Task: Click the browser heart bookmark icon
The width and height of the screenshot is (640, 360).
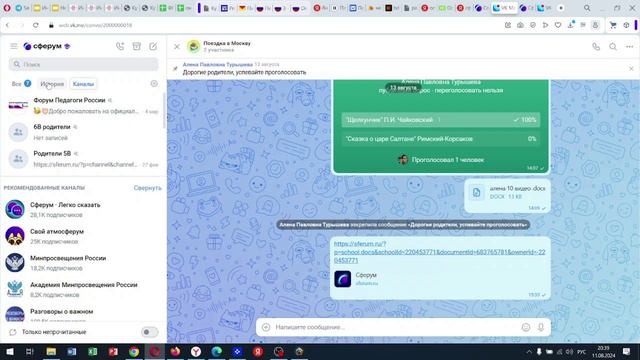Action: point(558,25)
